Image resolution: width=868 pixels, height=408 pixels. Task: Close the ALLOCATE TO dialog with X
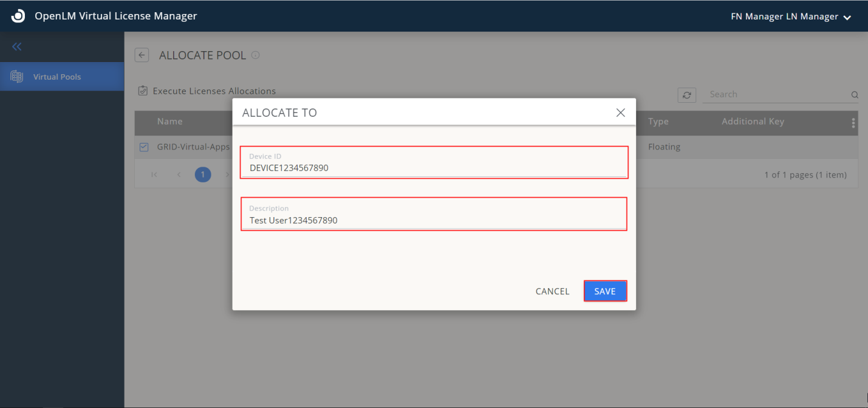point(620,112)
